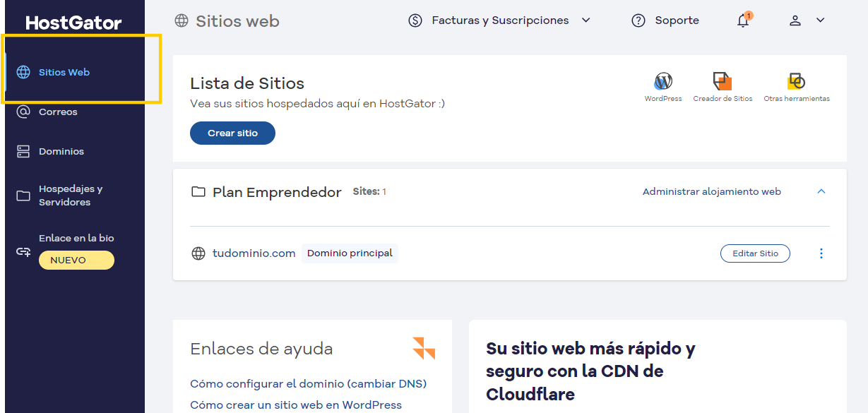Click the folder icon beside Hospedajes y Servidores
The width and height of the screenshot is (868, 413).
click(23, 196)
